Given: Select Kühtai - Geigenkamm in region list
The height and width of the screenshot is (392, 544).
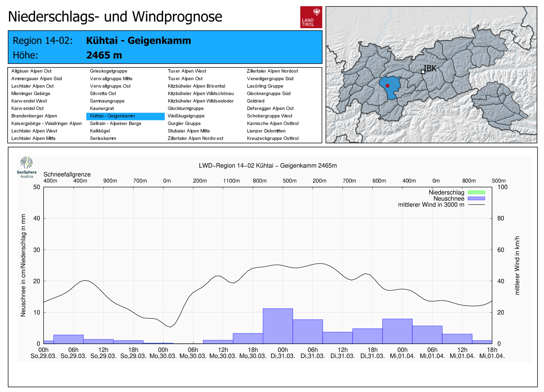Looking at the screenshot, I should coord(112,116).
